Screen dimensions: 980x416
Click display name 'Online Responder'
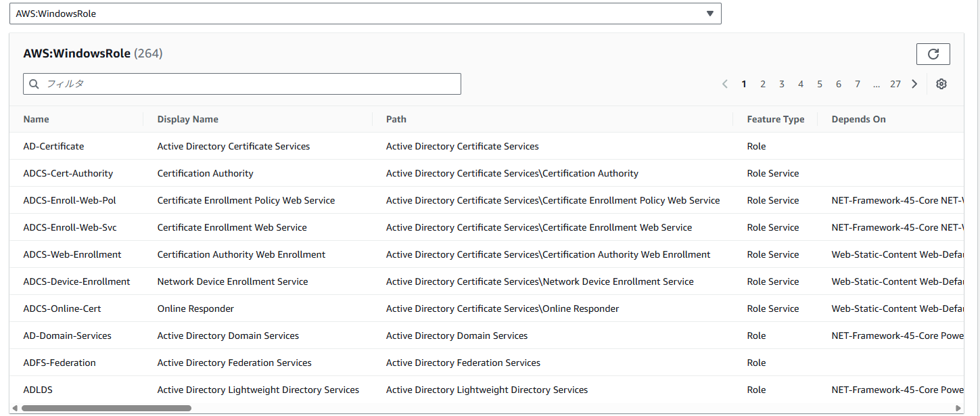pos(195,308)
